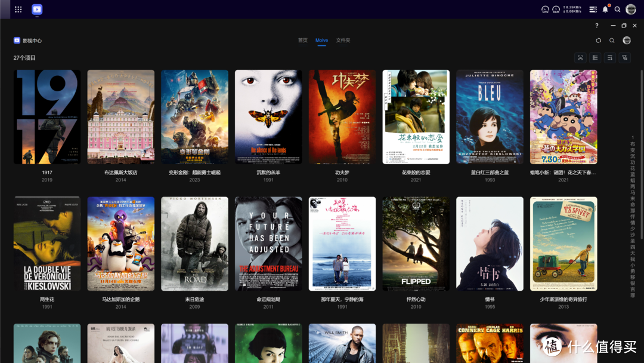Click the 命运规划局 title text

(268, 299)
